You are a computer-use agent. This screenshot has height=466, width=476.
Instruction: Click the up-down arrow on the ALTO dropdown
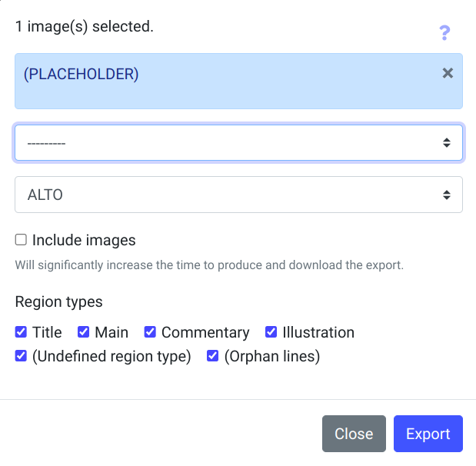tap(446, 195)
